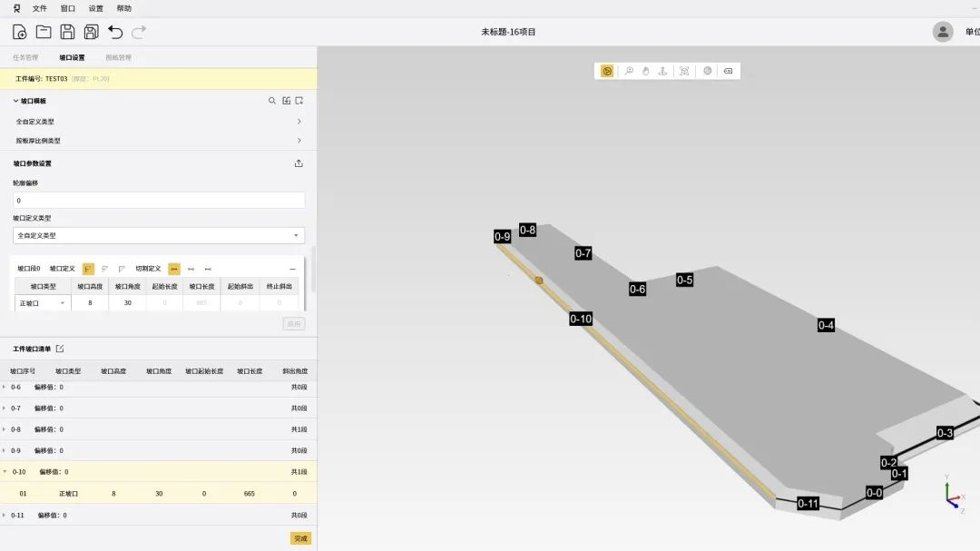Toggle the highlighted first 坡口定义 shape option

[88, 269]
